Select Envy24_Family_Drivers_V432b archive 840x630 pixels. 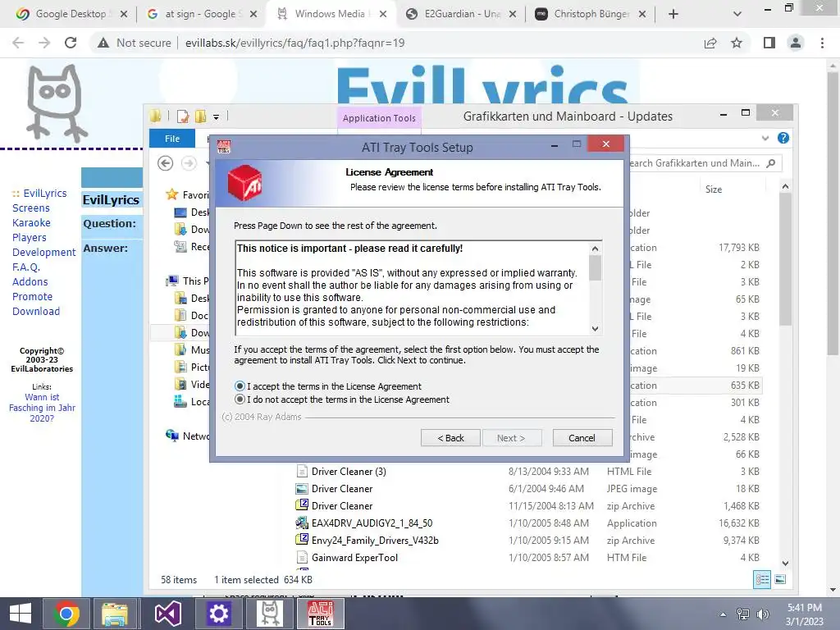point(375,540)
